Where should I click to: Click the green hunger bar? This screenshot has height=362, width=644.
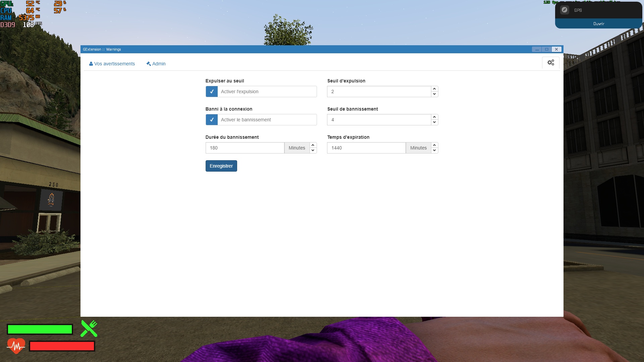tap(40, 329)
